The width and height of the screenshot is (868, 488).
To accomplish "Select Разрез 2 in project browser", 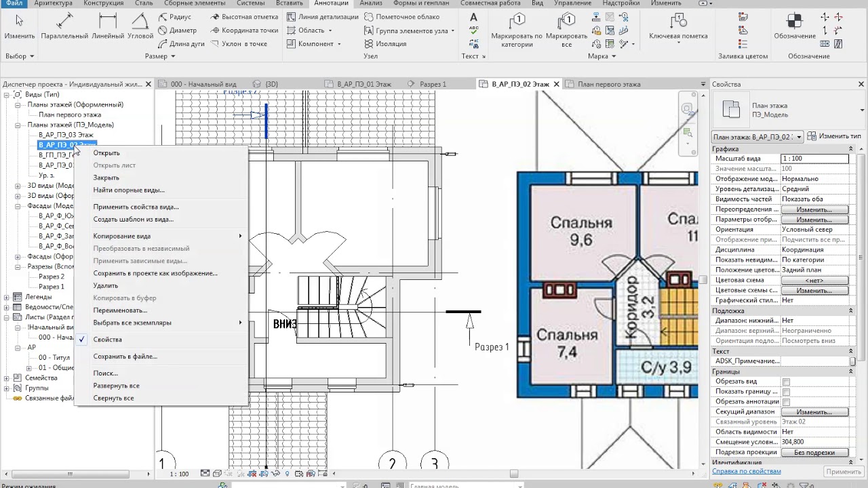I will coord(52,277).
